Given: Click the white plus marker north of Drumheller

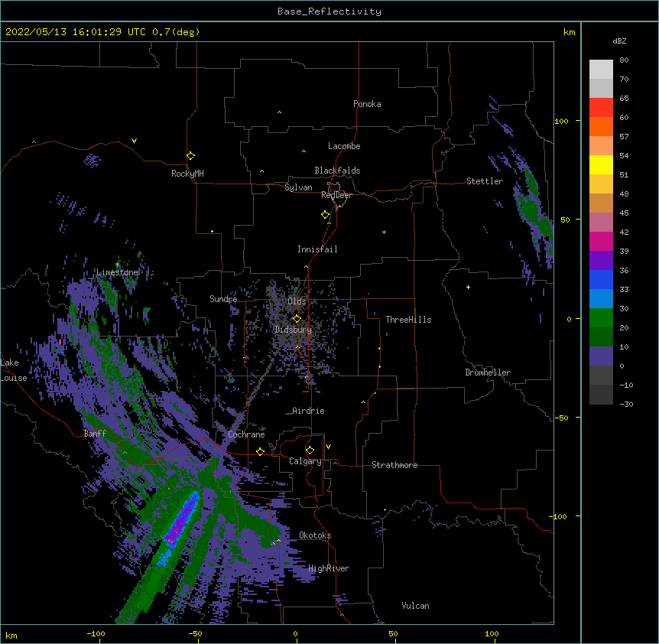Looking at the screenshot, I should tap(468, 287).
